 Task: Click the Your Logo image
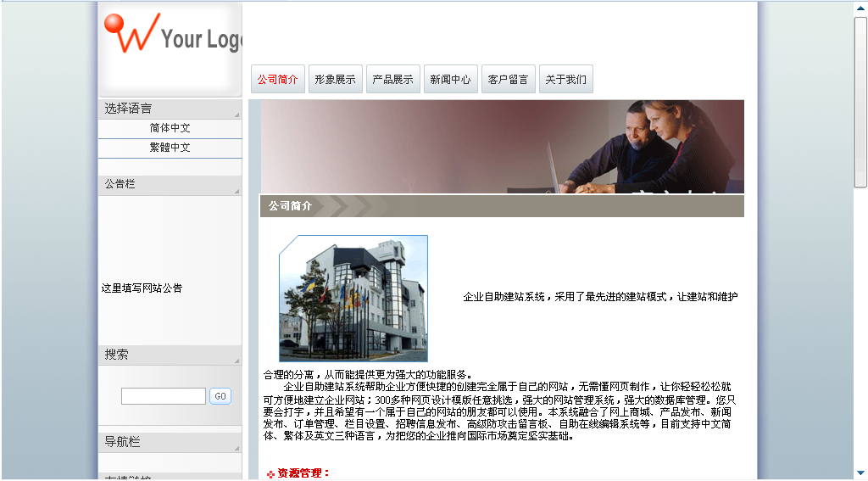170,48
